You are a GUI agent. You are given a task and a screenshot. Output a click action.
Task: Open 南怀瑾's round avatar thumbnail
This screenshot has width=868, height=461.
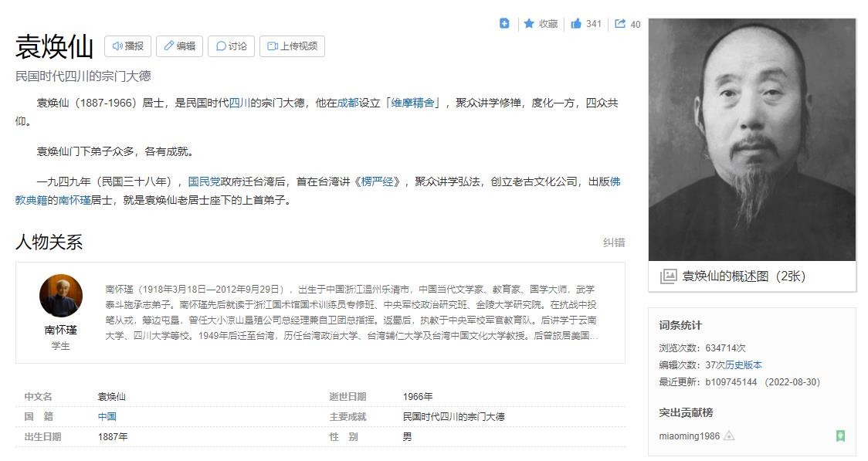click(x=61, y=296)
